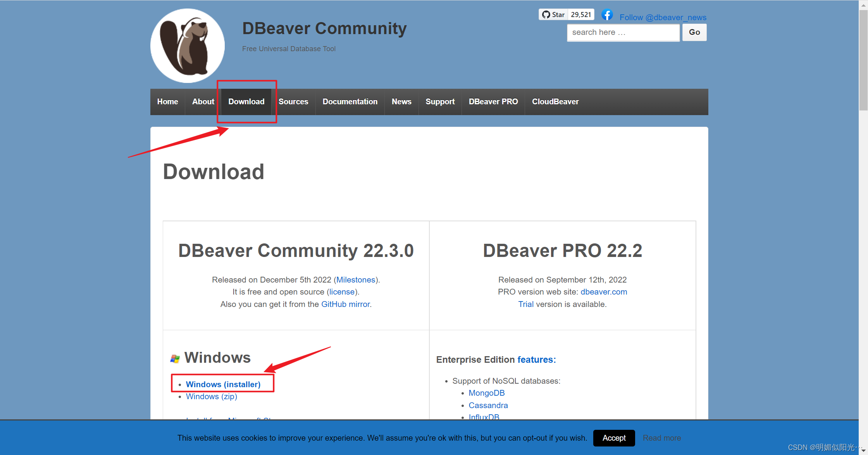Open the MongoDB link under features
Viewport: 868px width, 455px height.
point(487,393)
